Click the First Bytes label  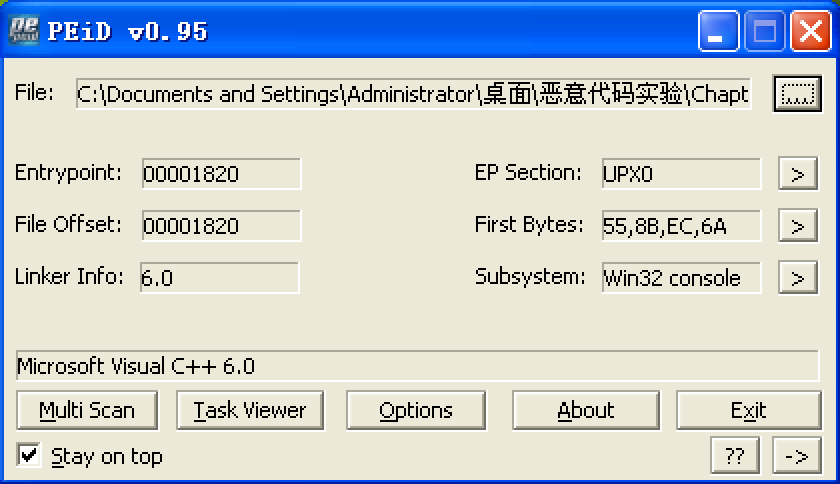pyautogui.click(x=529, y=225)
